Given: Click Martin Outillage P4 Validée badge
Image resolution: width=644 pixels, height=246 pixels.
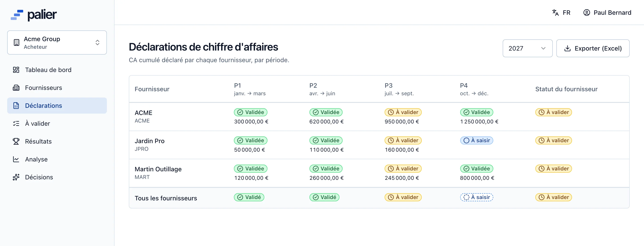Looking at the screenshot, I should [477, 169].
